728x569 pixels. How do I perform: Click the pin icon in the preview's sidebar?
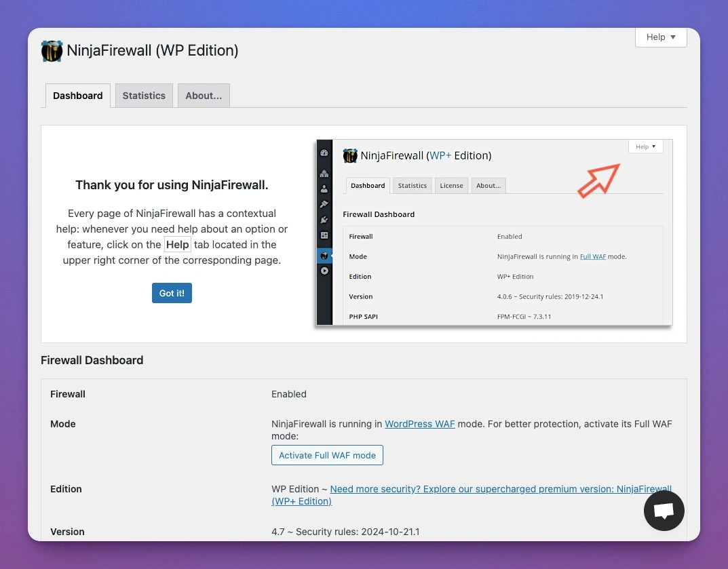coord(324,204)
